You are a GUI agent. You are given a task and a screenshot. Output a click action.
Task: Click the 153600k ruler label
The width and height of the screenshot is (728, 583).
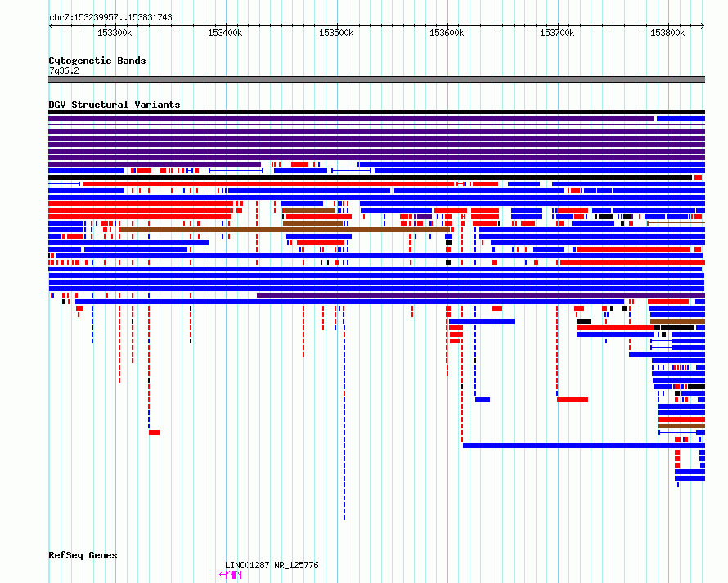[x=447, y=33]
